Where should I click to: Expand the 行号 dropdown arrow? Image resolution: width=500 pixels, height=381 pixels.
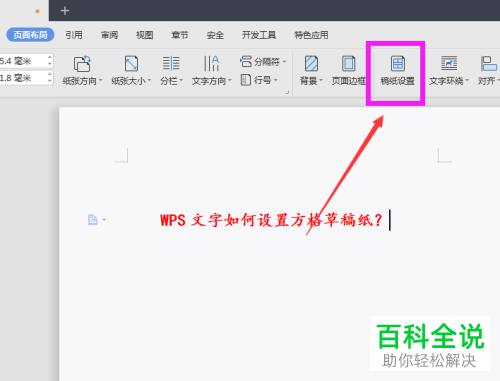point(276,80)
